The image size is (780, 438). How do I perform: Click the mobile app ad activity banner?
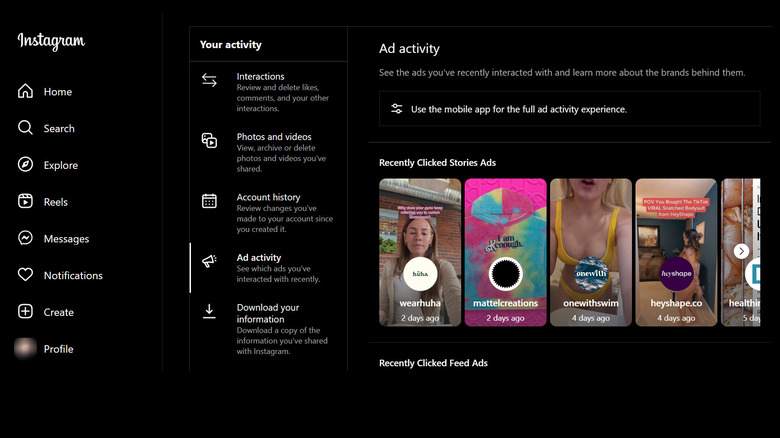569,109
